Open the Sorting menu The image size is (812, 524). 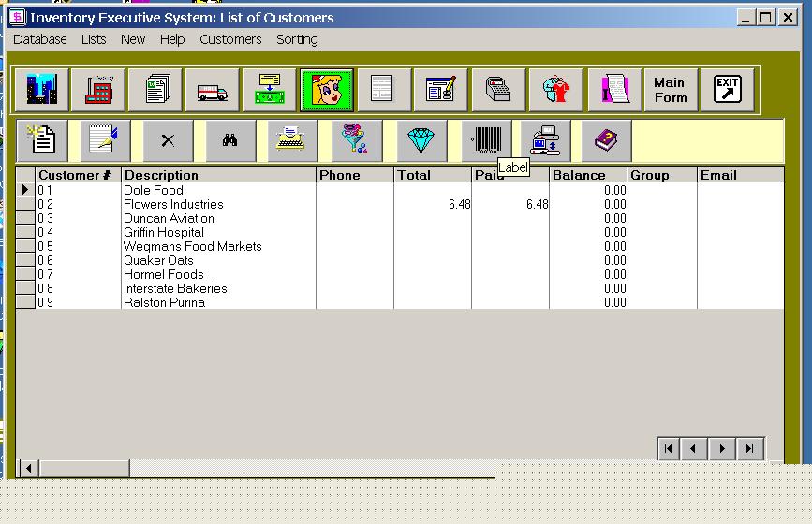pyautogui.click(x=297, y=39)
